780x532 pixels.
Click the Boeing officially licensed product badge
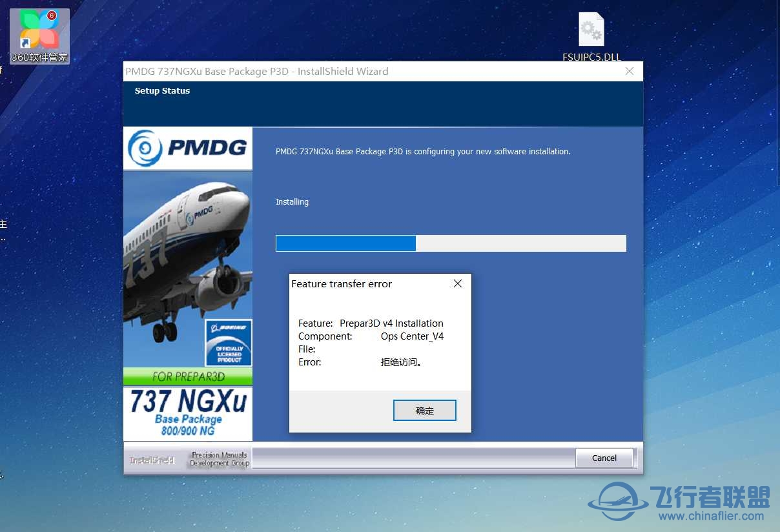click(229, 343)
